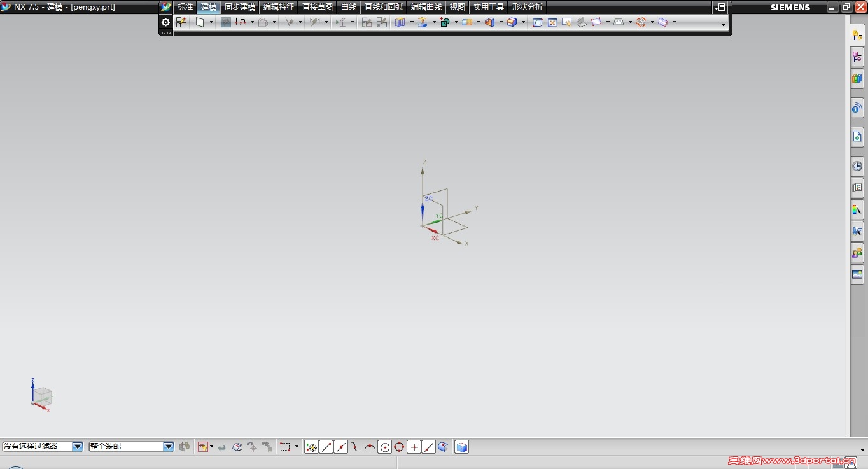Viewport: 868px width, 469px height.
Task: Click the dashed rectangle selection icon
Action: [x=285, y=447]
